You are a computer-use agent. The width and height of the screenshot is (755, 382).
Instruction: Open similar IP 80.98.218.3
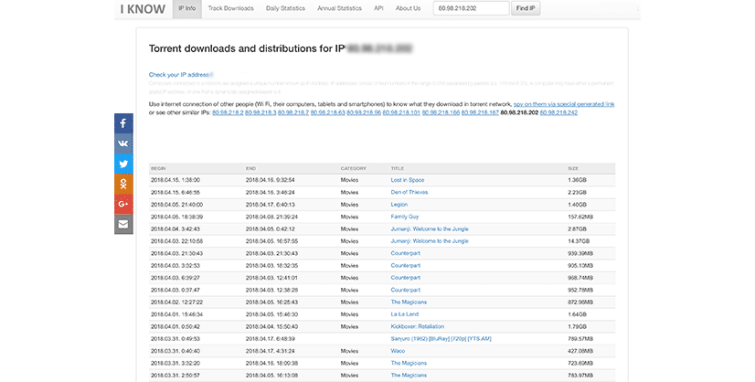(260, 112)
